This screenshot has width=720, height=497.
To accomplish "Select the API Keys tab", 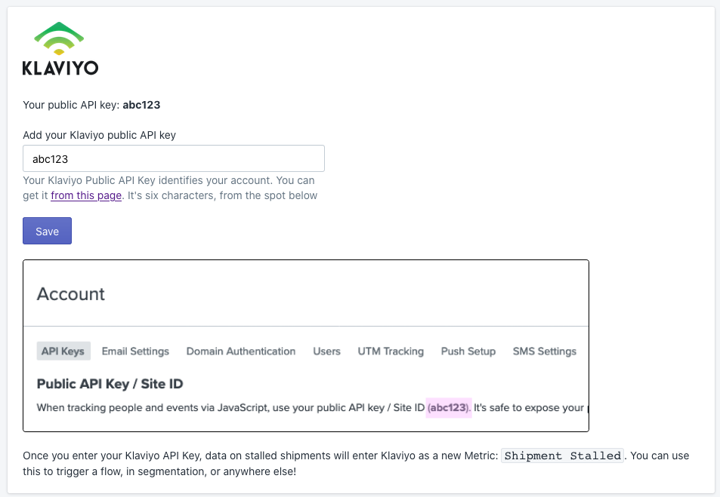I will [63, 351].
